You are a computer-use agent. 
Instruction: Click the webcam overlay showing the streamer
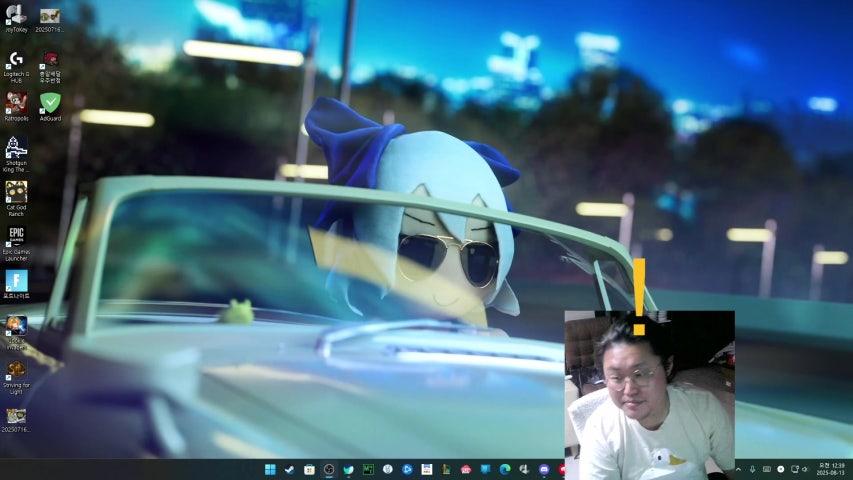pos(650,395)
